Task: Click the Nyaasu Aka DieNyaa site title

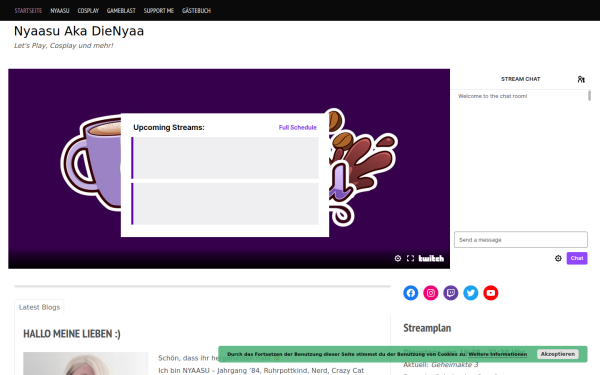Action: coord(79,31)
